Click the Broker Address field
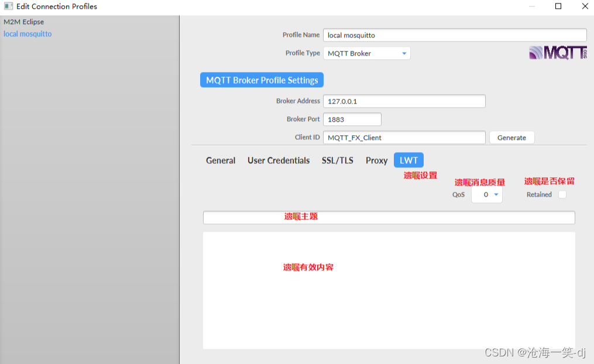The image size is (594, 364). pos(404,101)
